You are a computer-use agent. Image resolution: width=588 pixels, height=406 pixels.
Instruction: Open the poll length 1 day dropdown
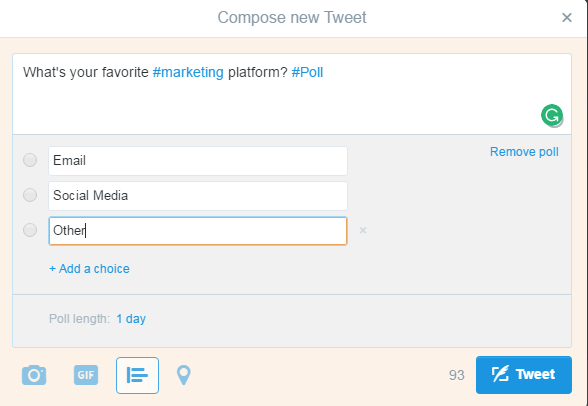click(x=131, y=319)
